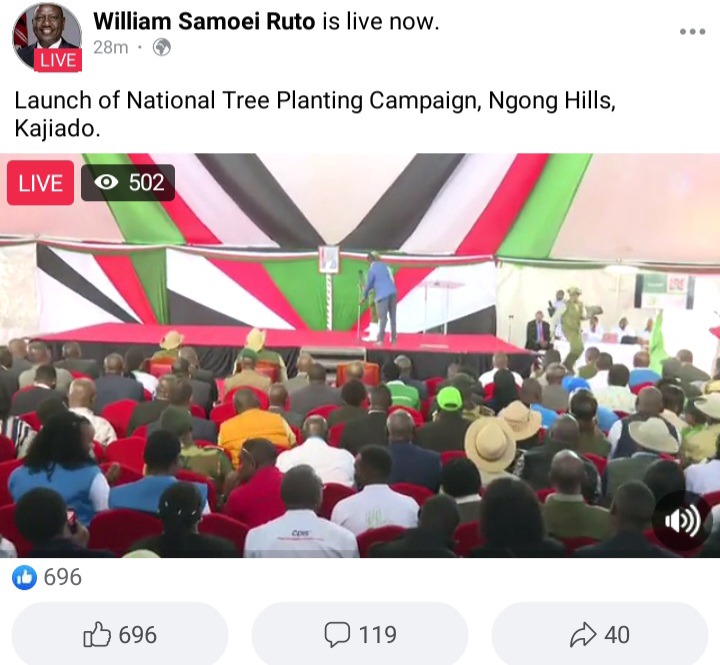The image size is (720, 665).
Task: Click the share arrow icon
Action: 583,634
